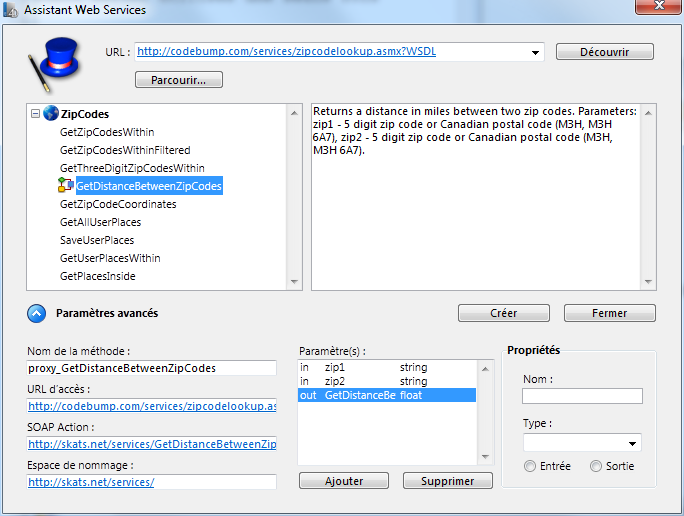The image size is (684, 516).
Task: Click the Créer button
Action: (x=503, y=313)
